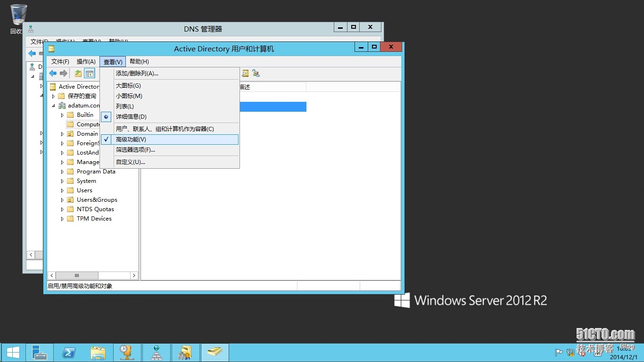Open File Explorer from the taskbar

click(x=98, y=353)
